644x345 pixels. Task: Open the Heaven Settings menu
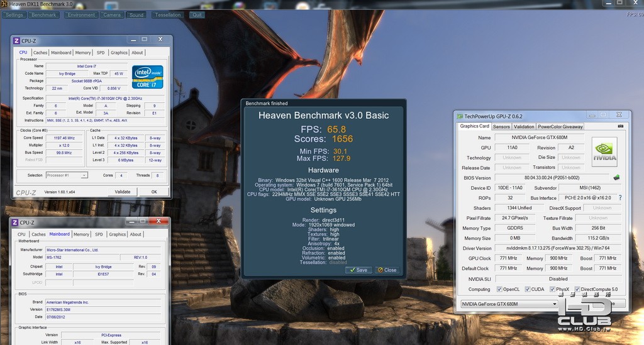pos(14,15)
